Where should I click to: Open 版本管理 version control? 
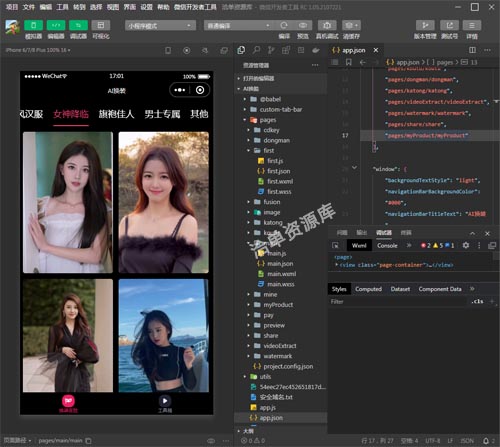click(x=425, y=25)
